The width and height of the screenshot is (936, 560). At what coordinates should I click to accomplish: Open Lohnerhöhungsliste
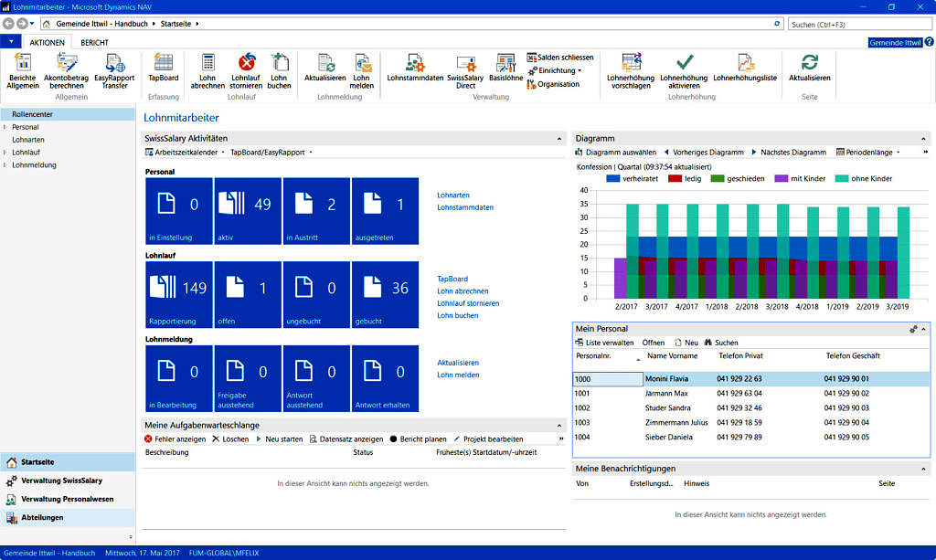pyautogui.click(x=745, y=67)
